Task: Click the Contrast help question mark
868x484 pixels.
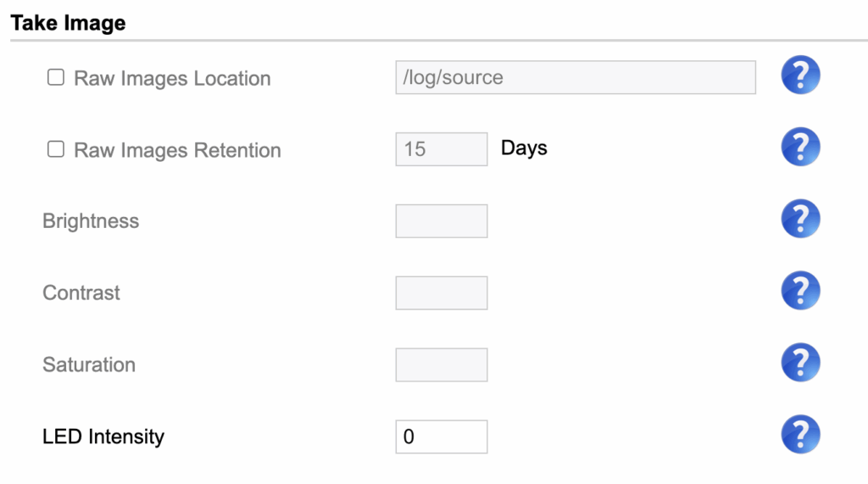Action: (x=800, y=292)
